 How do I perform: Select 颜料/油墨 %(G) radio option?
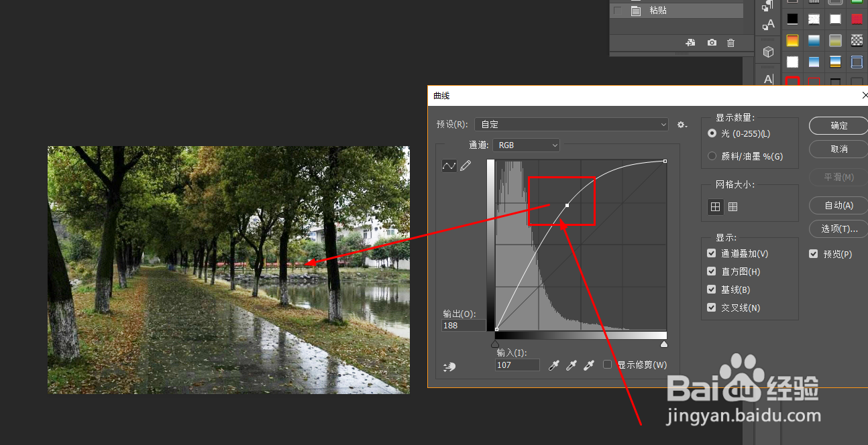pyautogui.click(x=712, y=156)
